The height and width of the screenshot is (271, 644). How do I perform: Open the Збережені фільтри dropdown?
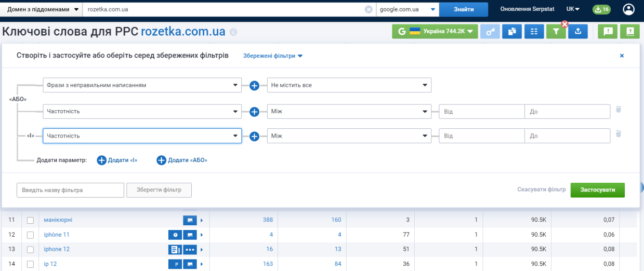coord(273,56)
